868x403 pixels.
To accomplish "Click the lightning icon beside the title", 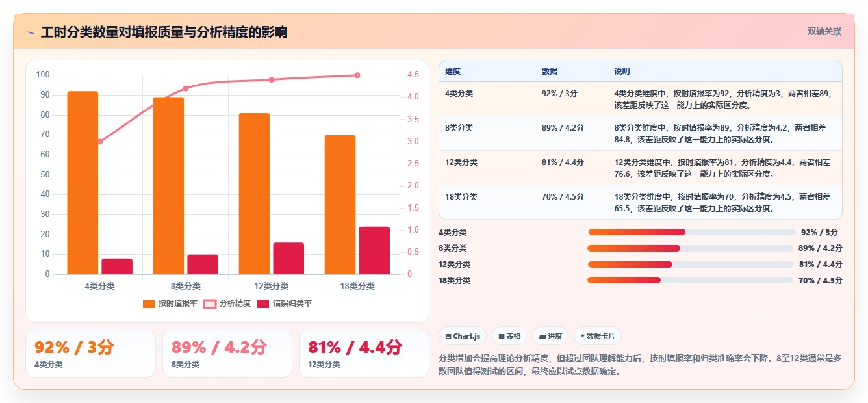I will [x=31, y=32].
